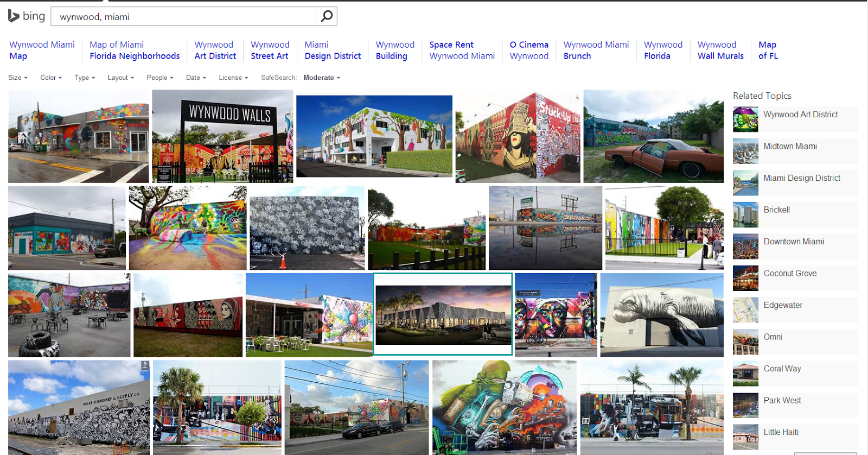
Task: Open the Wynwood Art District topic thumbnail
Action: coord(745,119)
